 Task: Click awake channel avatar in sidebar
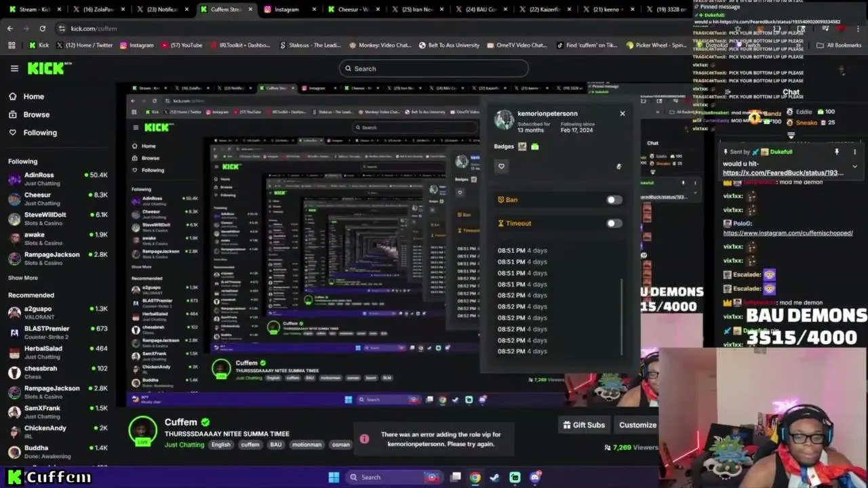(x=14, y=239)
